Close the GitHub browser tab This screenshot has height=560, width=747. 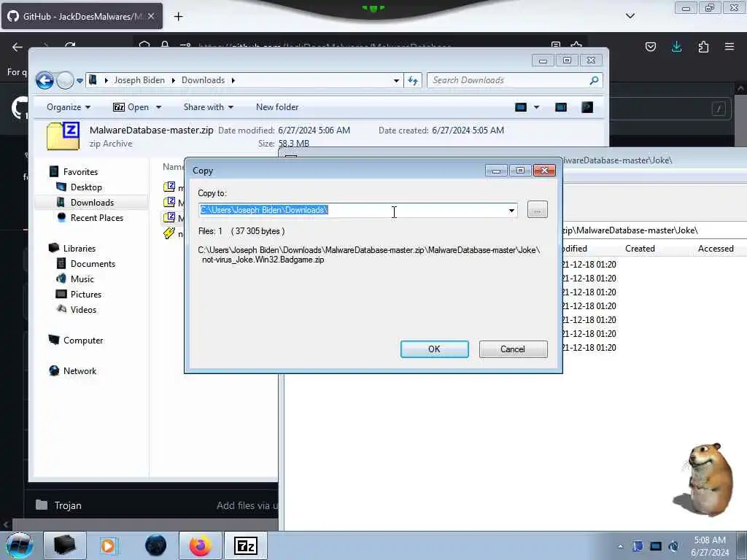coord(151,16)
